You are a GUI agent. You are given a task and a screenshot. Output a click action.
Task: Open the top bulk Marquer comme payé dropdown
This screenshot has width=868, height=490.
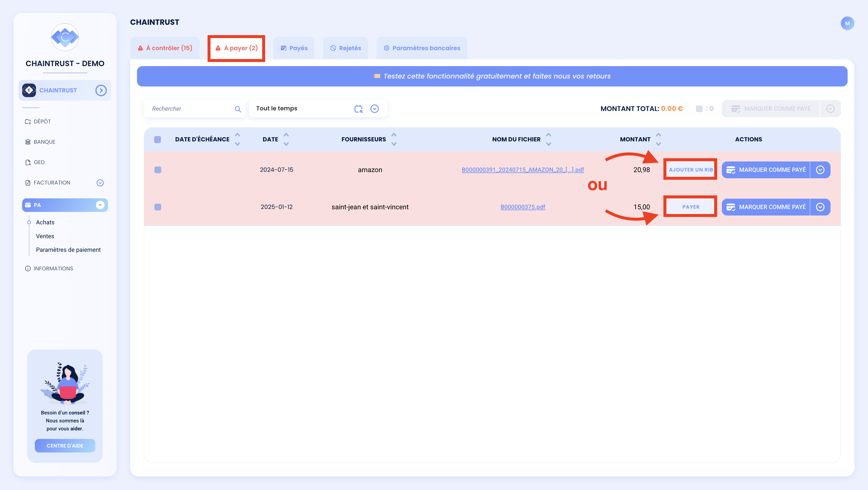(831, 109)
